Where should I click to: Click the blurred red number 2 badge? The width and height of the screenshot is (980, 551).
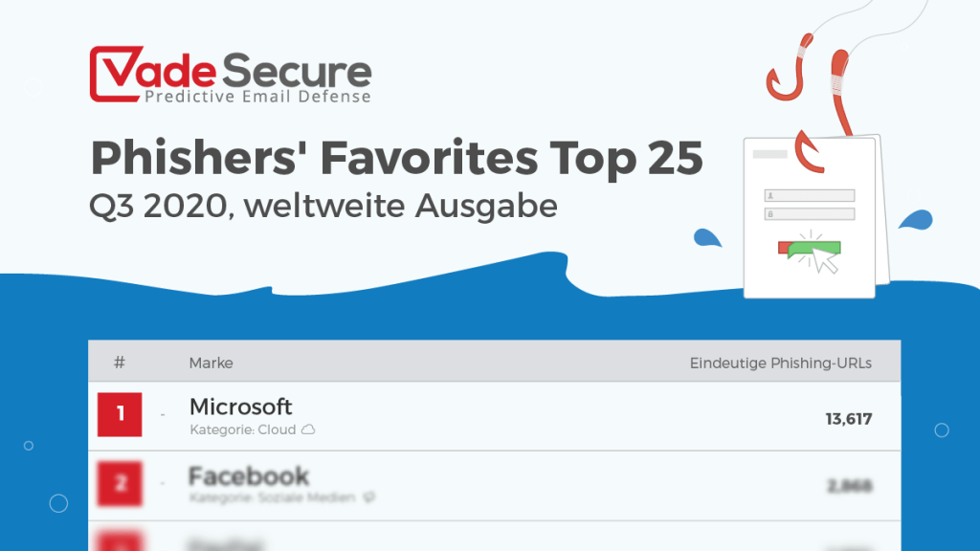120,483
